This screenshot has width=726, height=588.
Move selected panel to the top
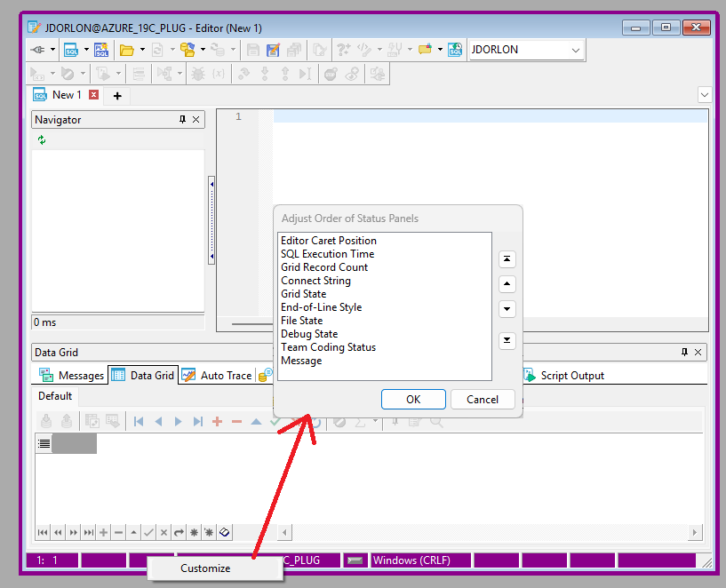coord(507,259)
